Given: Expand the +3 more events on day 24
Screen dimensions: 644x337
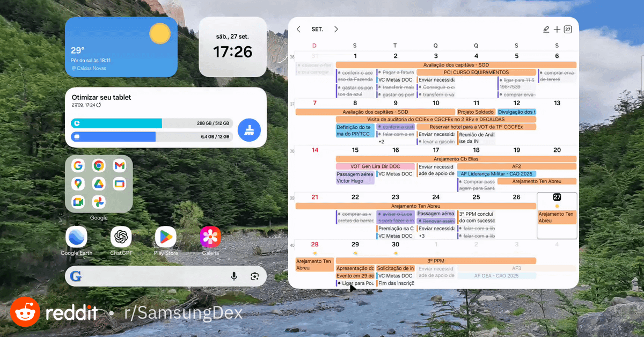Looking at the screenshot, I should [422, 236].
